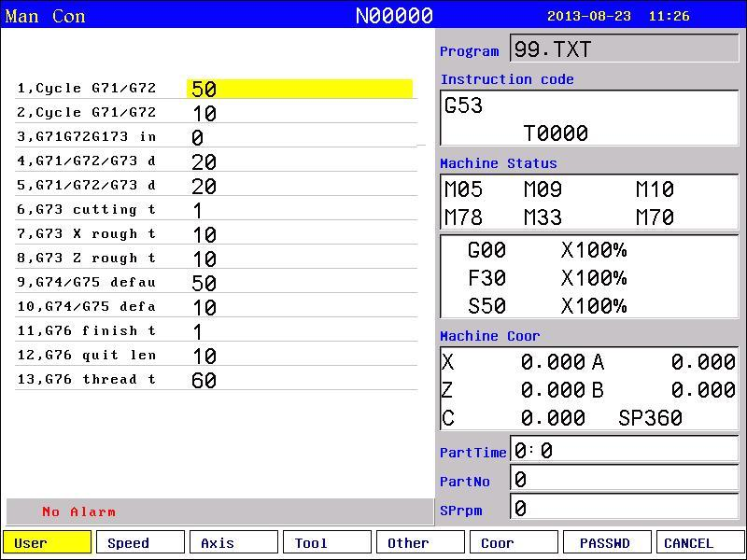This screenshot has width=747, height=560.
Task: Click the Program field showing 99.TXT
Action: coord(625,49)
